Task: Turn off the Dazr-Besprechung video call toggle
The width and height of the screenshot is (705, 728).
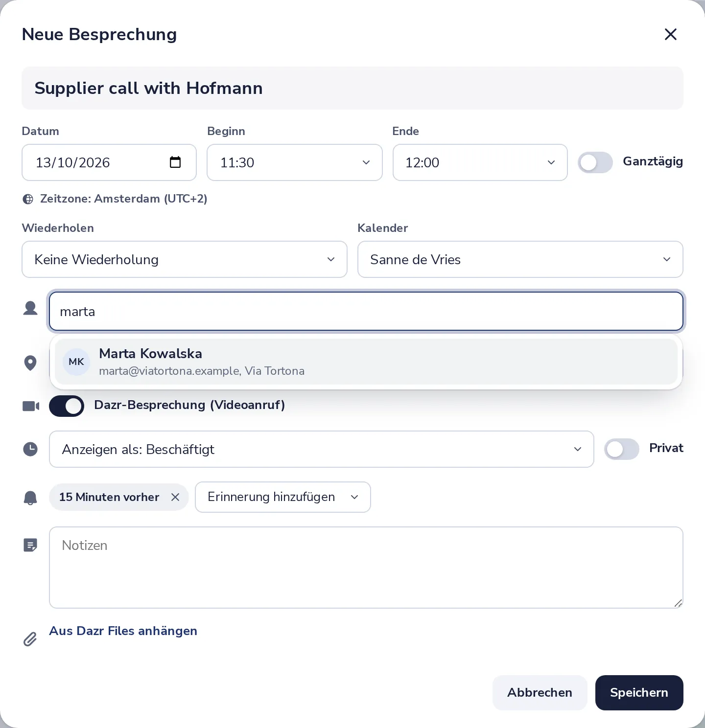Action: point(67,406)
